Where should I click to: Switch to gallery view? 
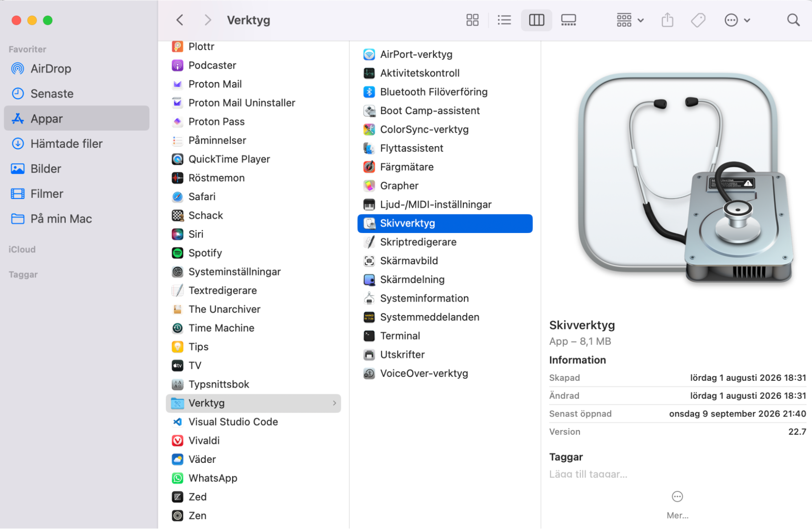tap(568, 20)
